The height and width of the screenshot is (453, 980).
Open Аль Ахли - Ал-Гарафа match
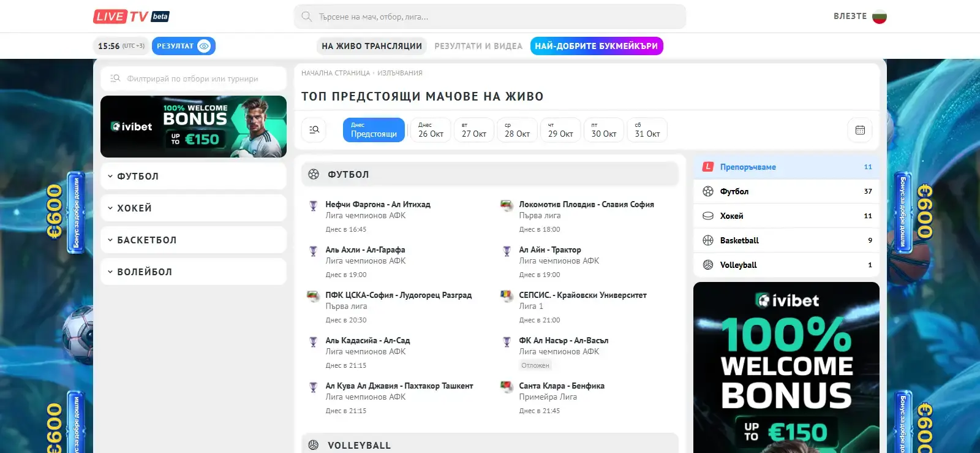coord(365,250)
